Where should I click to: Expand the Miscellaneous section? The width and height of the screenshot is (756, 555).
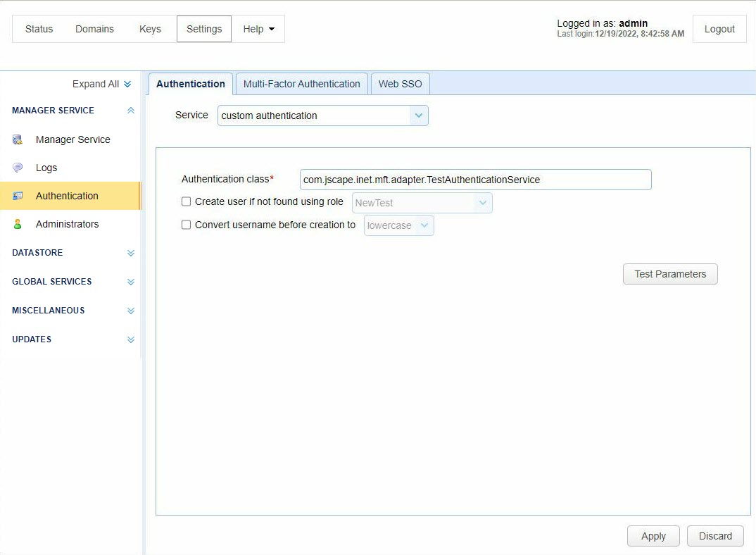[x=130, y=311]
